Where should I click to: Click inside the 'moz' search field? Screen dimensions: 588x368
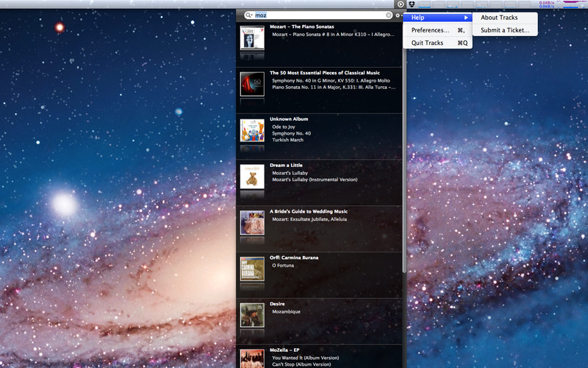[316, 15]
